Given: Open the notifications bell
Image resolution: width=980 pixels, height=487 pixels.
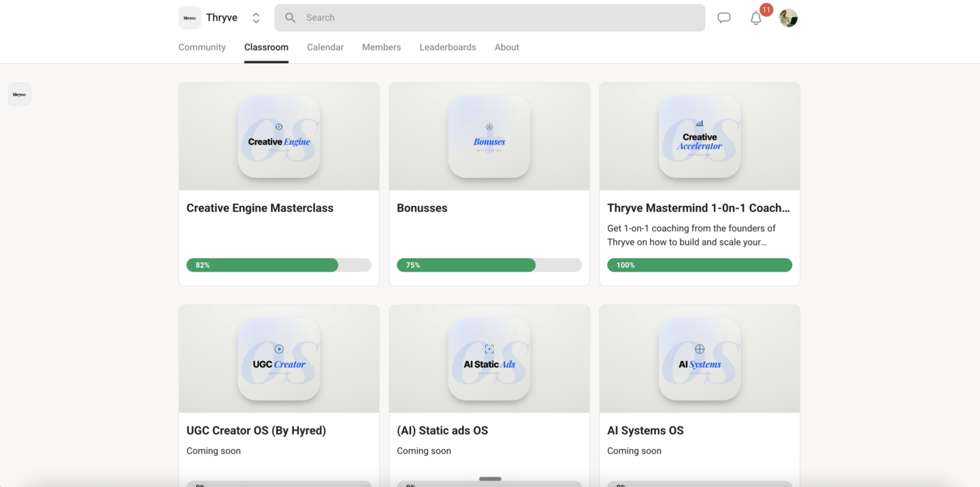Looking at the screenshot, I should [x=756, y=18].
